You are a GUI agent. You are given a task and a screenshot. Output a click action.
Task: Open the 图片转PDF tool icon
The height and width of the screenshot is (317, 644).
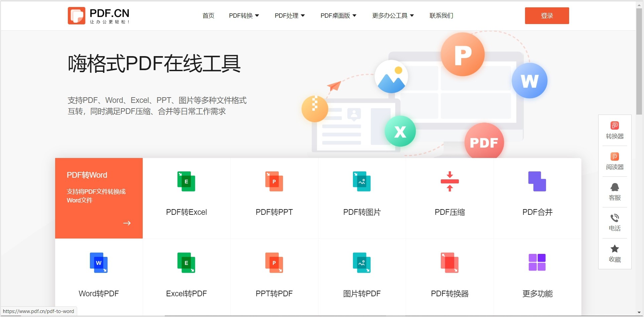[362, 263]
